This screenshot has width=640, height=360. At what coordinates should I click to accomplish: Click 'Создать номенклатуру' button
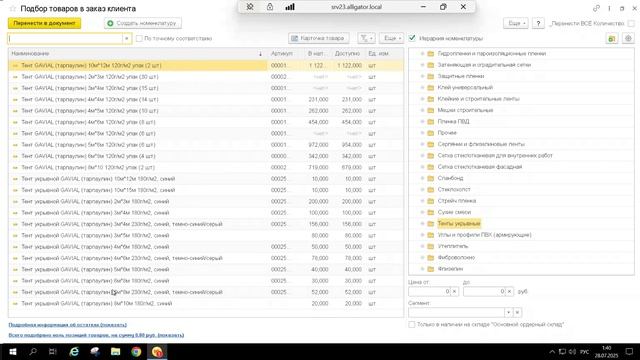[x=143, y=23]
